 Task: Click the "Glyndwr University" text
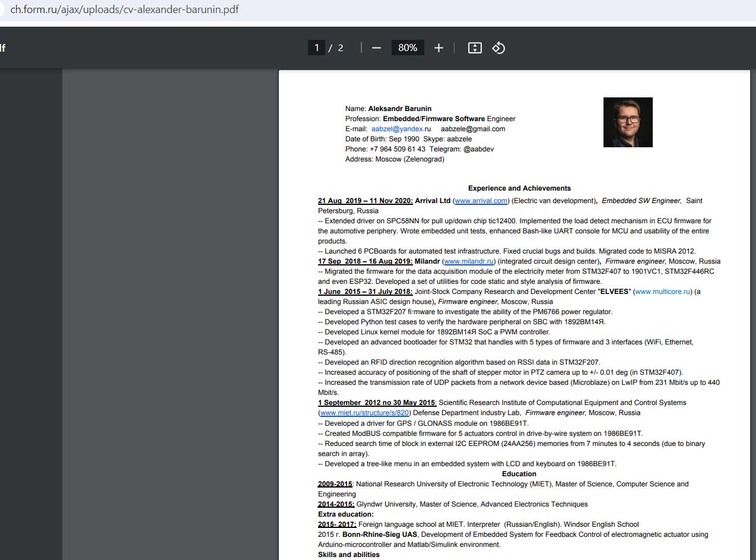coord(386,504)
